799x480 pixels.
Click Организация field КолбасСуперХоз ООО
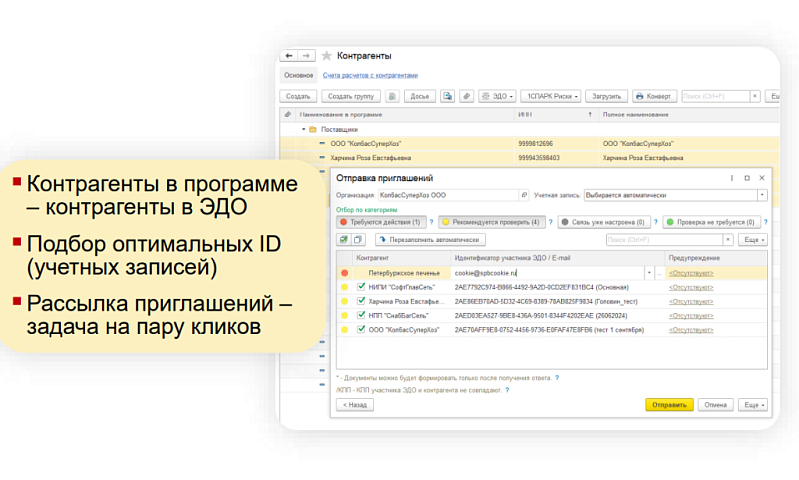click(x=448, y=195)
